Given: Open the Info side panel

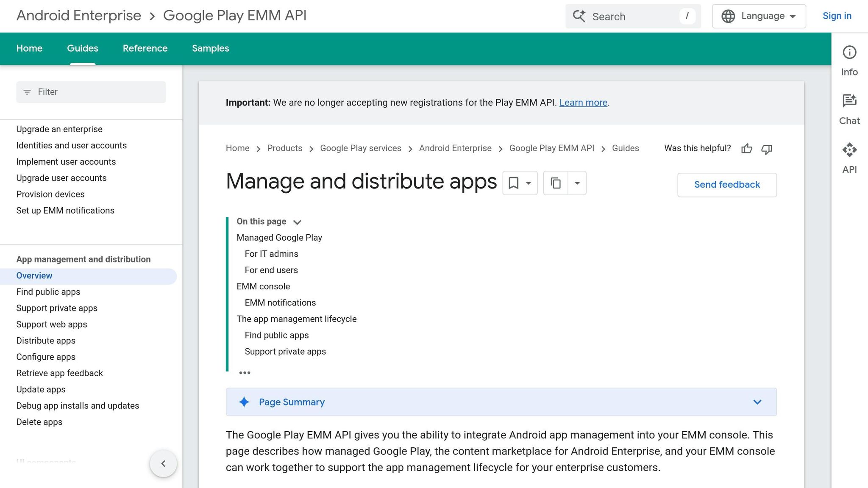Looking at the screenshot, I should [849, 61].
